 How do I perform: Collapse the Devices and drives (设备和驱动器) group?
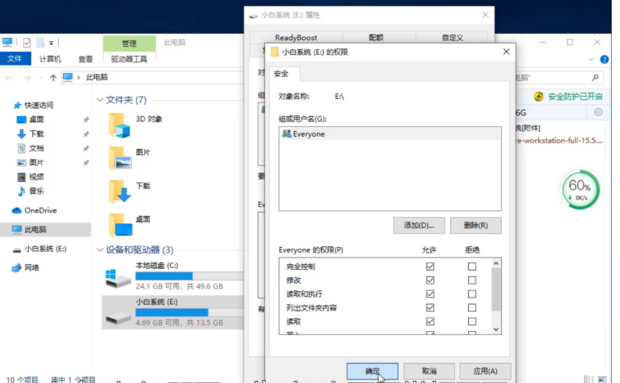click(100, 250)
